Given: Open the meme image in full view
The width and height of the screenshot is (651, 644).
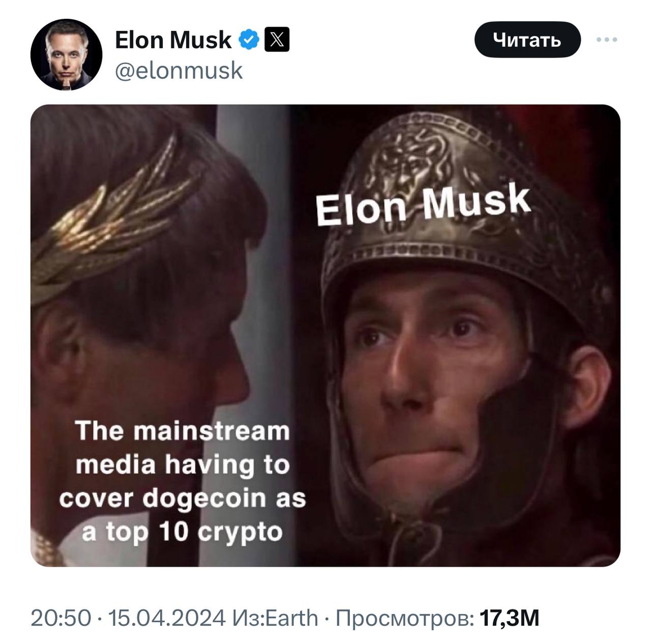Looking at the screenshot, I should click(325, 336).
